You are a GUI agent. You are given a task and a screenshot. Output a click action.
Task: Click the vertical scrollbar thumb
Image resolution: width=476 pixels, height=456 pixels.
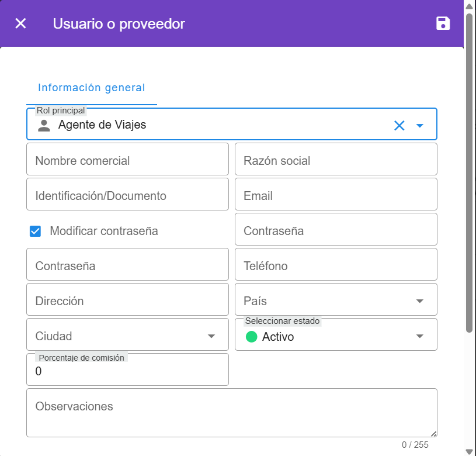pos(469,172)
